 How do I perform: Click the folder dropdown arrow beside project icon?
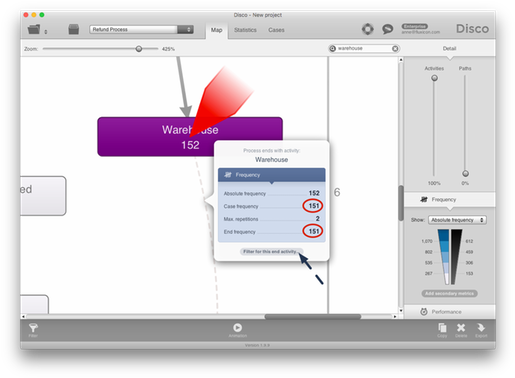46,32
